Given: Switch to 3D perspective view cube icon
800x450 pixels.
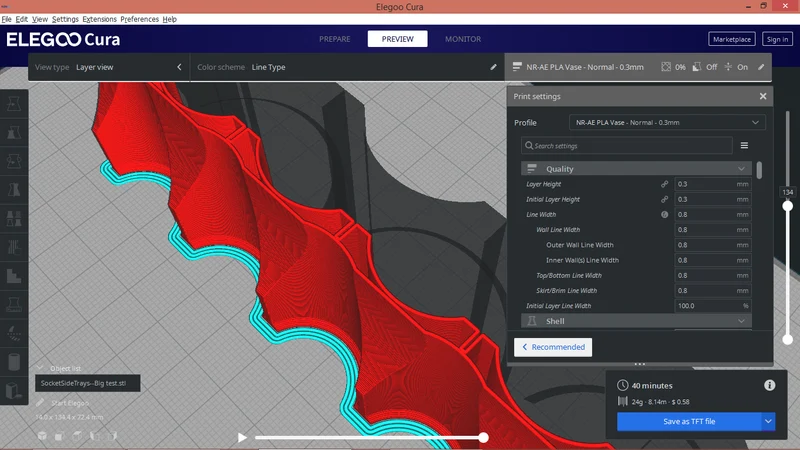Looking at the screenshot, I should coord(42,436).
